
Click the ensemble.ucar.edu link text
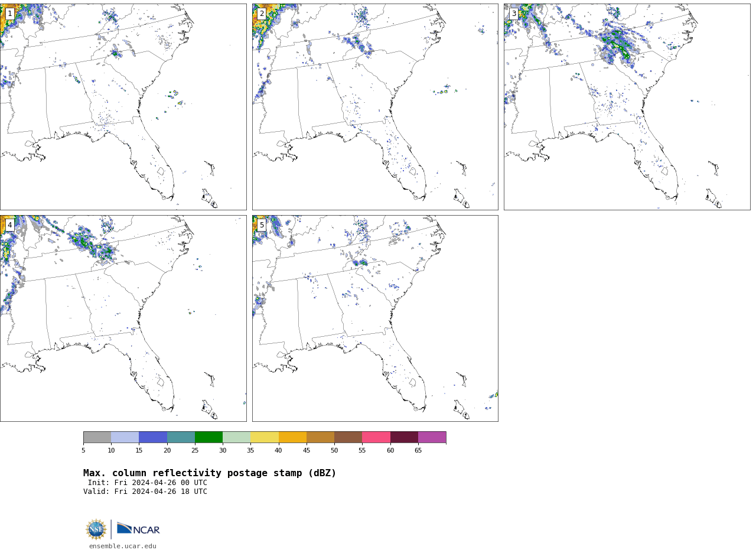[x=123, y=547]
